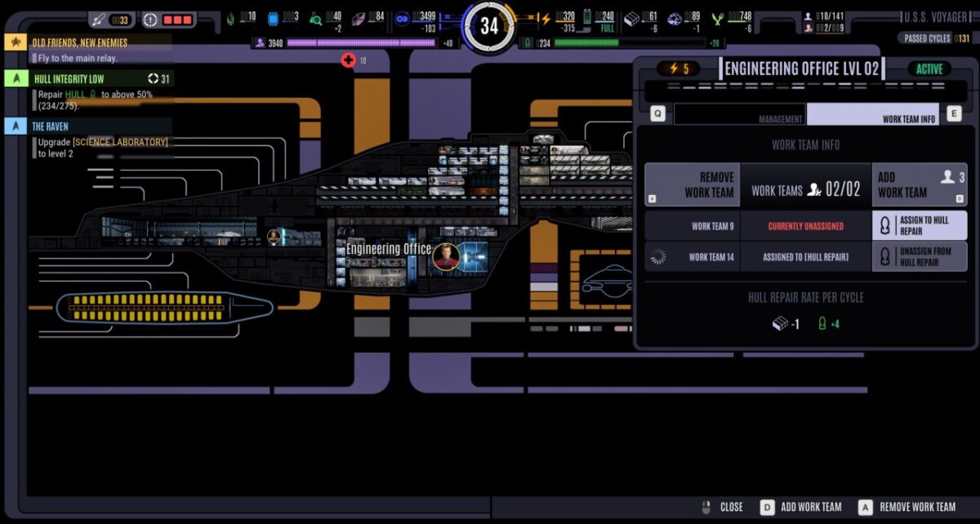This screenshot has width=980, height=524.
Task: Click the purple crew morale progress bar
Action: tap(361, 43)
